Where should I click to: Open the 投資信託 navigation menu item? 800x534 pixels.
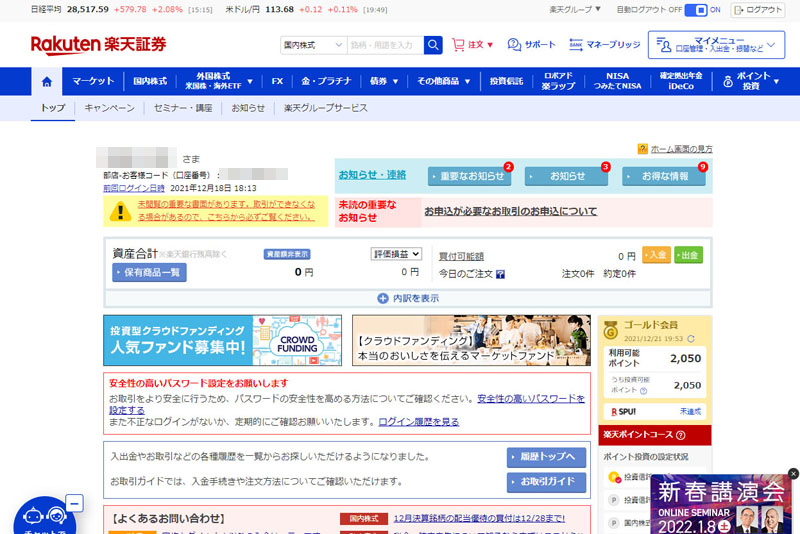click(505, 81)
